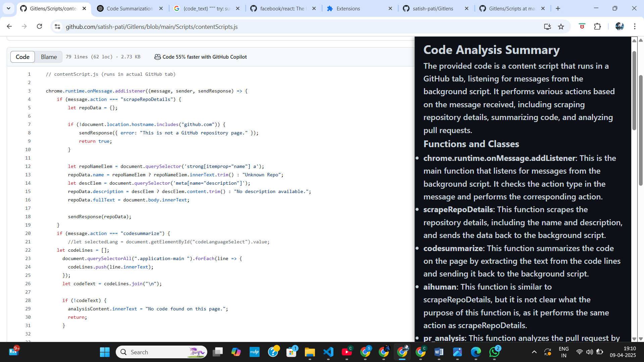Click the 'aihuman' bullet title in the panel
Screen dimensions: 644x362
pyautogui.click(x=440, y=287)
